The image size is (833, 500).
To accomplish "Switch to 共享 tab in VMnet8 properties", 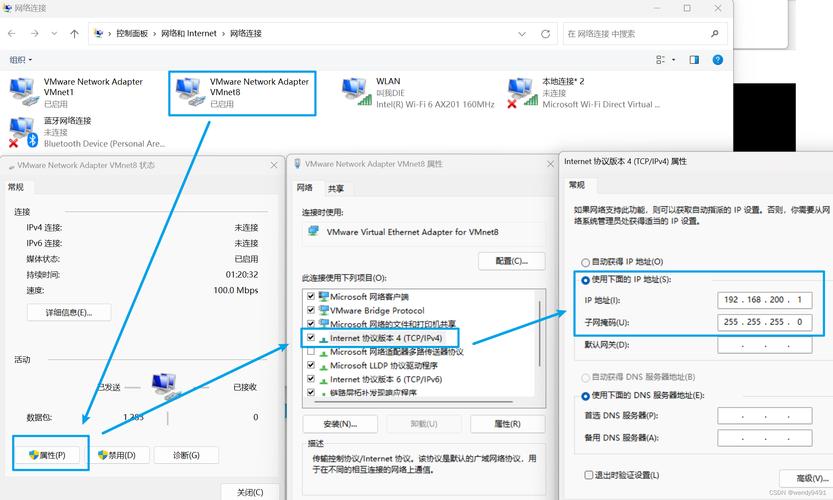I will [336, 189].
